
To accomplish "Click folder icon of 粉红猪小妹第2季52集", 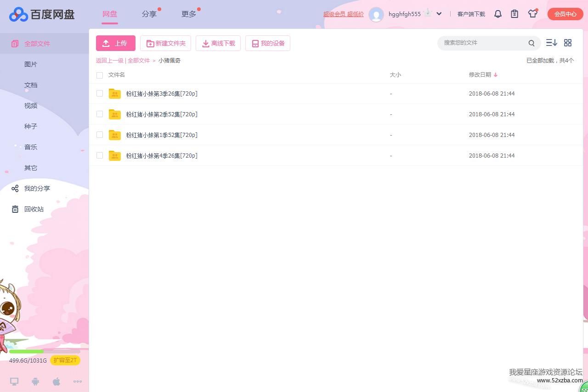I will (x=115, y=114).
